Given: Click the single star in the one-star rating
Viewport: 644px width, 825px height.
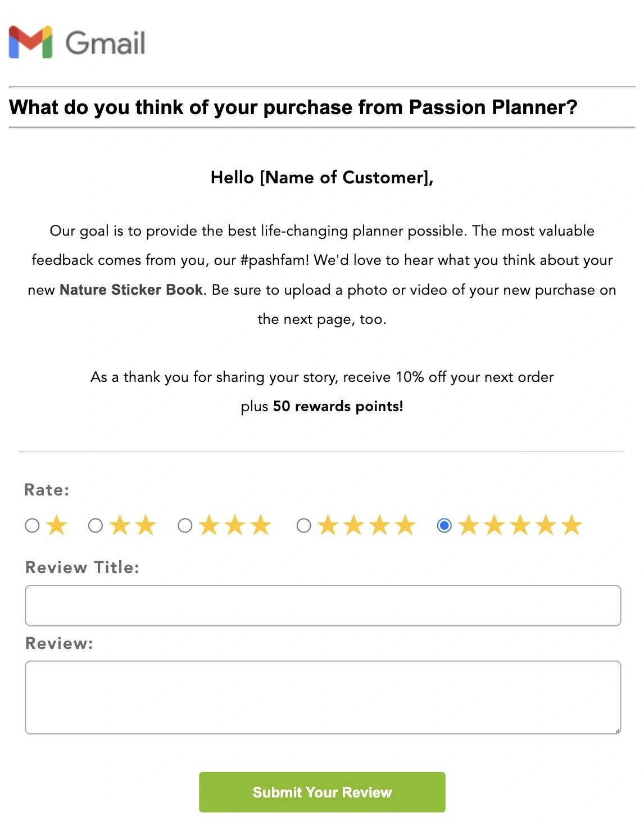Looking at the screenshot, I should coord(56,525).
